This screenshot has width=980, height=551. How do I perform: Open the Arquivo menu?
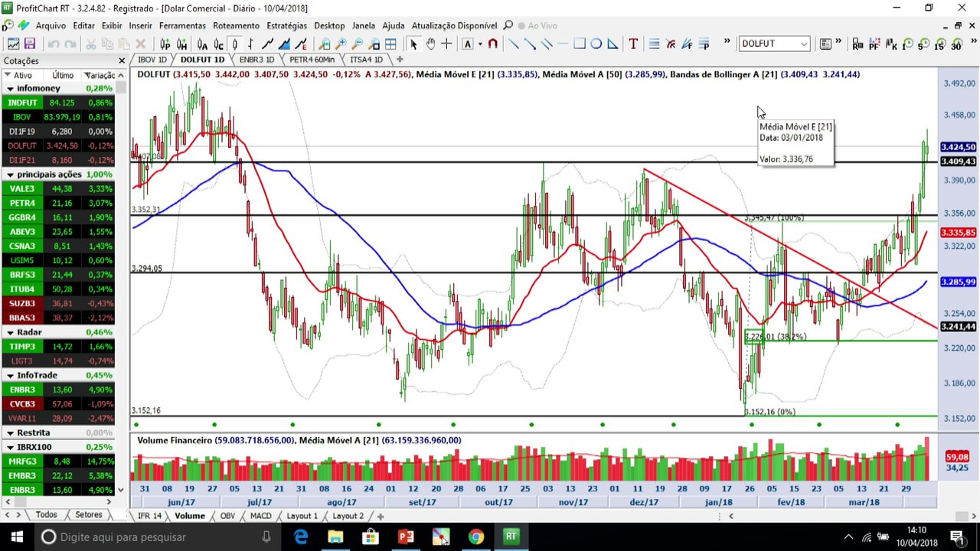click(x=51, y=25)
